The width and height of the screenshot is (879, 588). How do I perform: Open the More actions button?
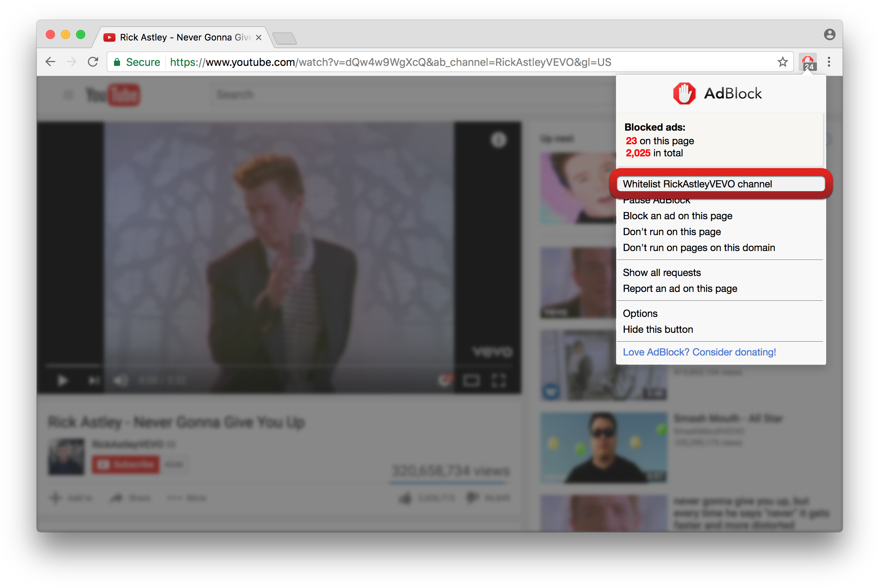pyautogui.click(x=187, y=498)
